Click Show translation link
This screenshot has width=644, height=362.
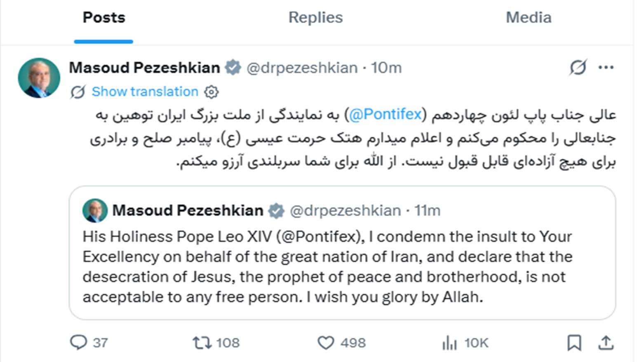[x=145, y=92]
